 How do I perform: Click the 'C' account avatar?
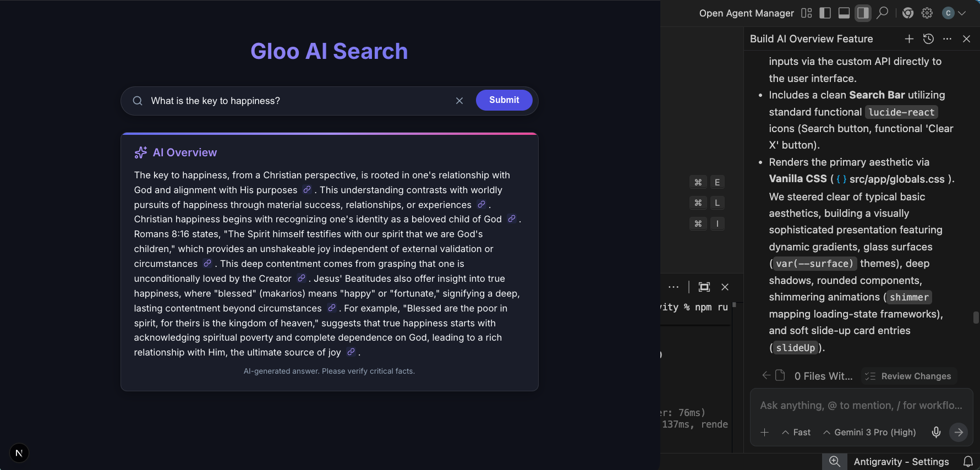(948, 13)
